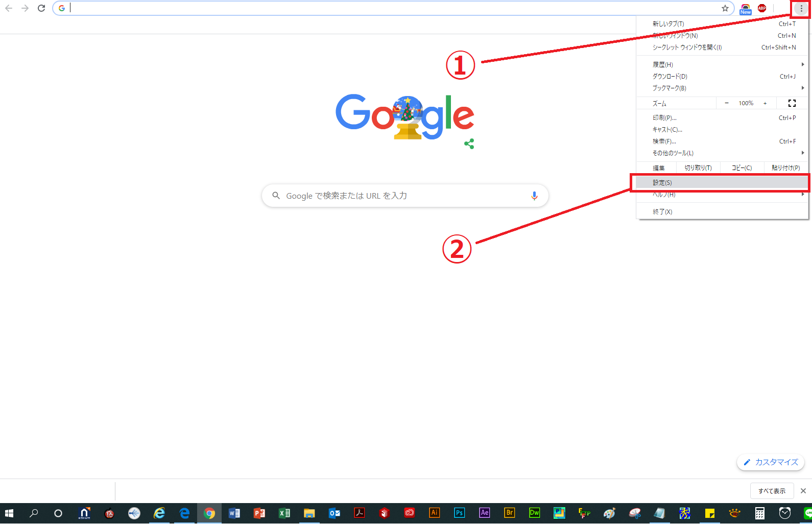Image resolution: width=812 pixels, height=524 pixels.
Task: Click すべて表示 in downloads bar
Action: click(x=772, y=491)
